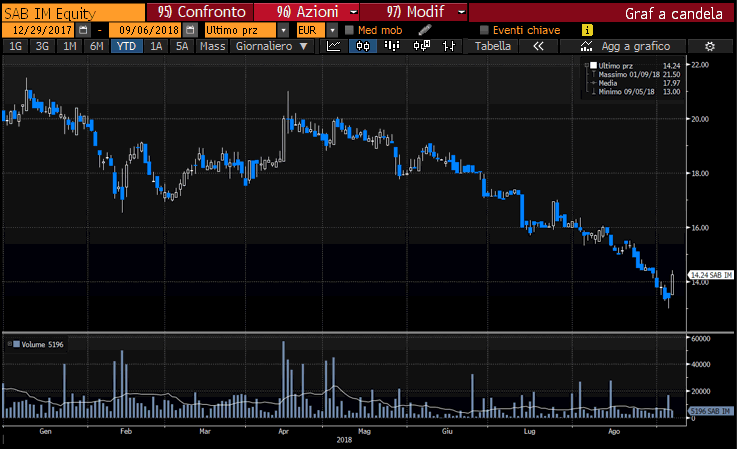Image resolution: width=737 pixels, height=449 pixels.
Task: Collapse panel with double-arrow icon
Action: 538,46
